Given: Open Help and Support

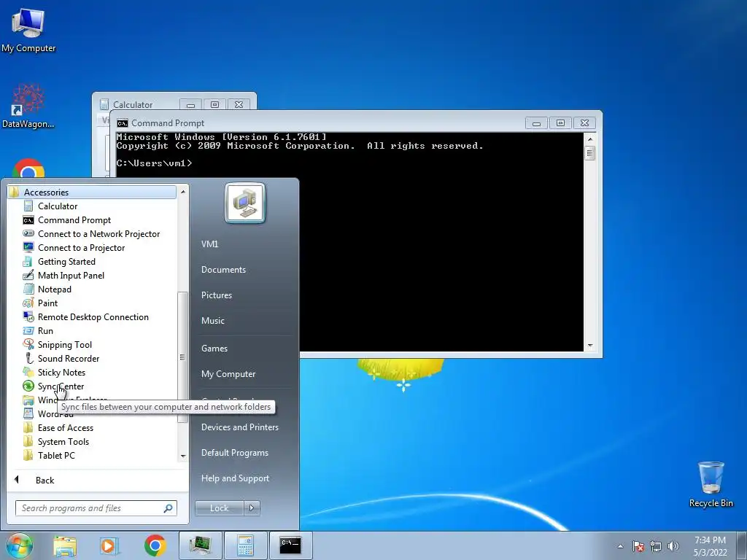Looking at the screenshot, I should point(235,478).
